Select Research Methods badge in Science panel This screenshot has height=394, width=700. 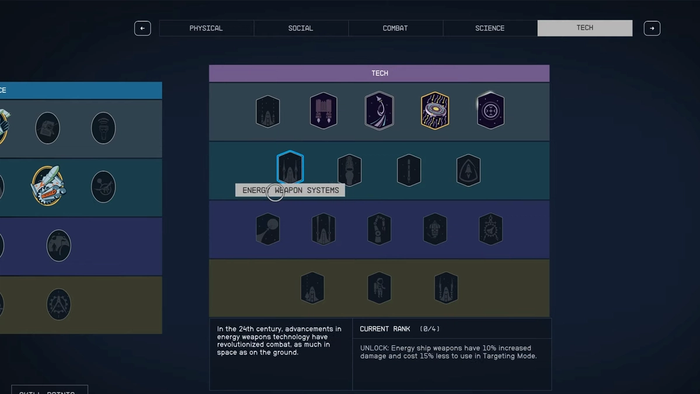47,128
